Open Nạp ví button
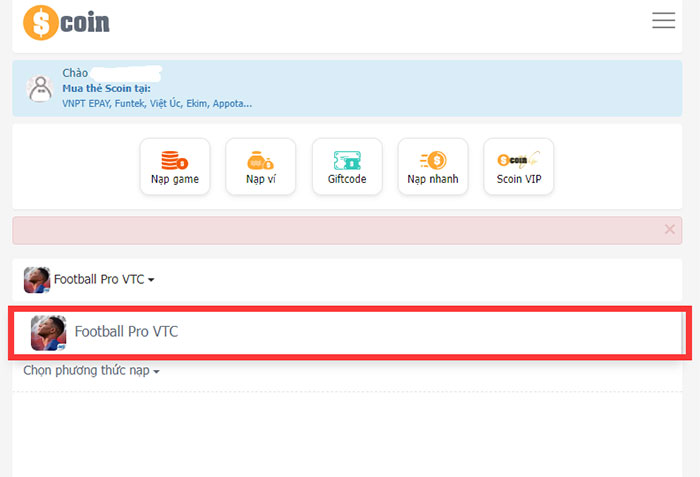The width and height of the screenshot is (700, 477). tap(261, 167)
